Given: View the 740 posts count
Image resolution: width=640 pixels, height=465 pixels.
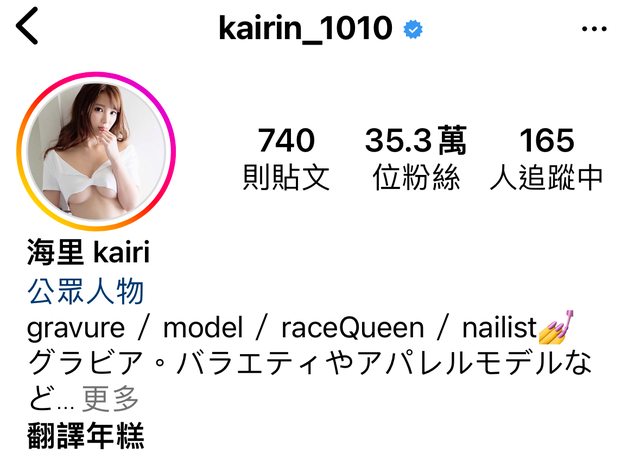Looking at the screenshot, I should [x=286, y=140].
